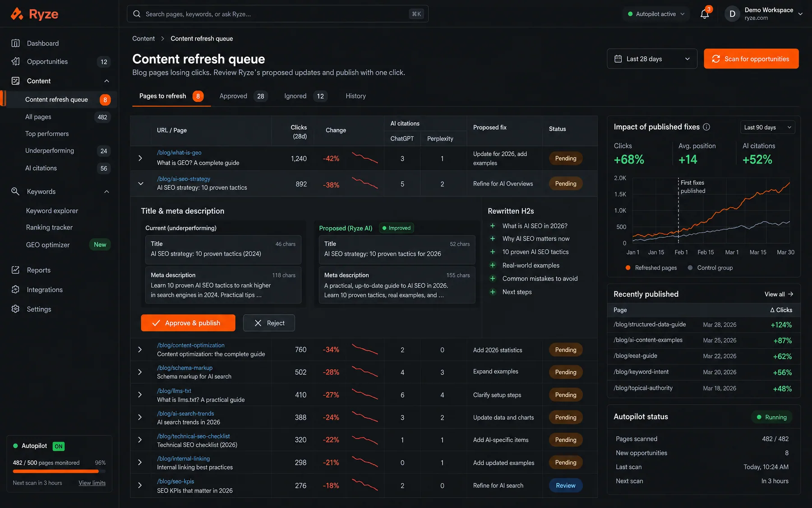Image resolution: width=812 pixels, height=508 pixels.
Task: Click the Keywords magnifier icon
Action: pyautogui.click(x=15, y=191)
